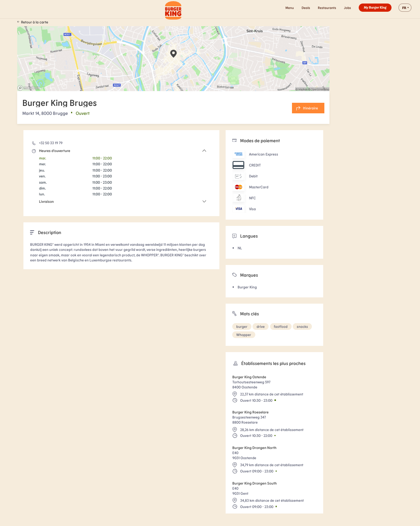Viewport: 420px width, 526px height.
Task: Select the Whopper keyword tag
Action: 244,335
